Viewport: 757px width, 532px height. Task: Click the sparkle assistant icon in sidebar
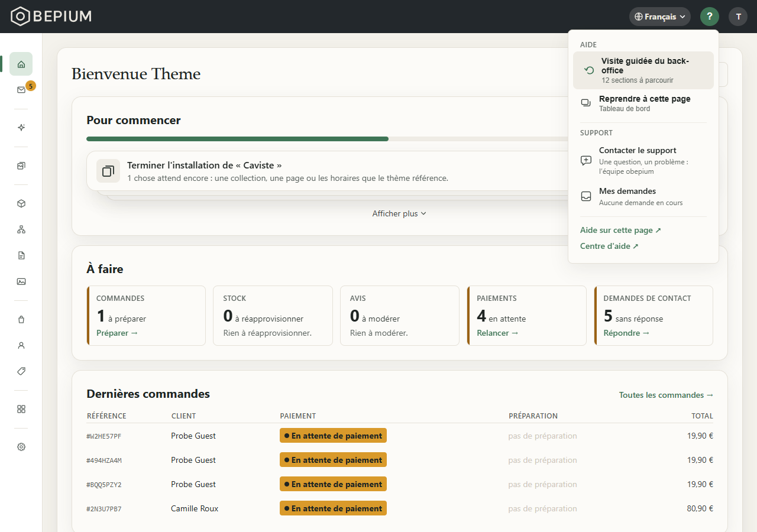point(21,128)
